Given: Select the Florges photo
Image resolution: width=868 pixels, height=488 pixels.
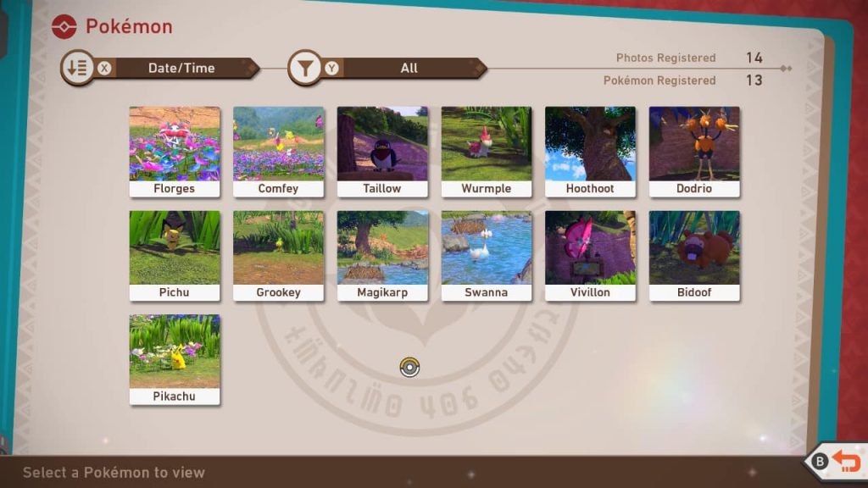Looking at the screenshot, I should click(175, 151).
